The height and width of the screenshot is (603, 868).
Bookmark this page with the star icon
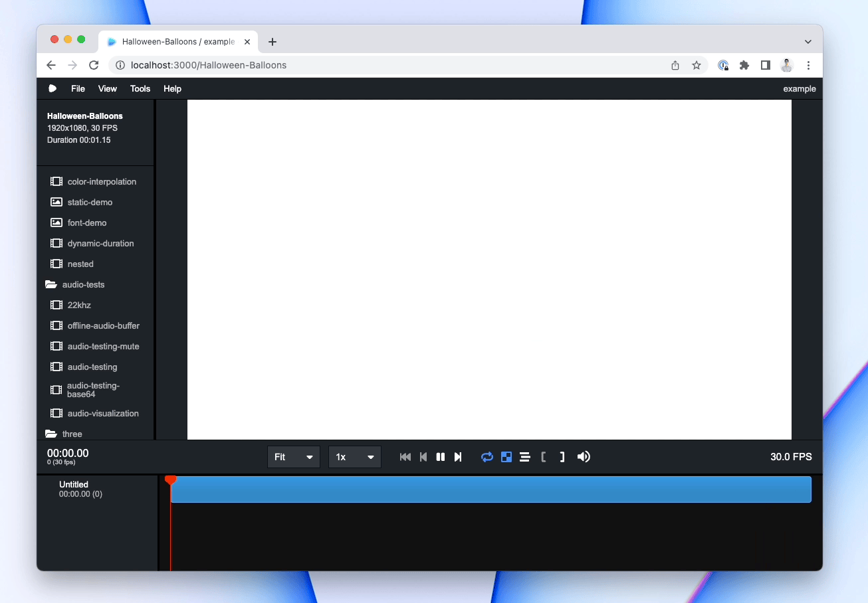[x=697, y=65]
